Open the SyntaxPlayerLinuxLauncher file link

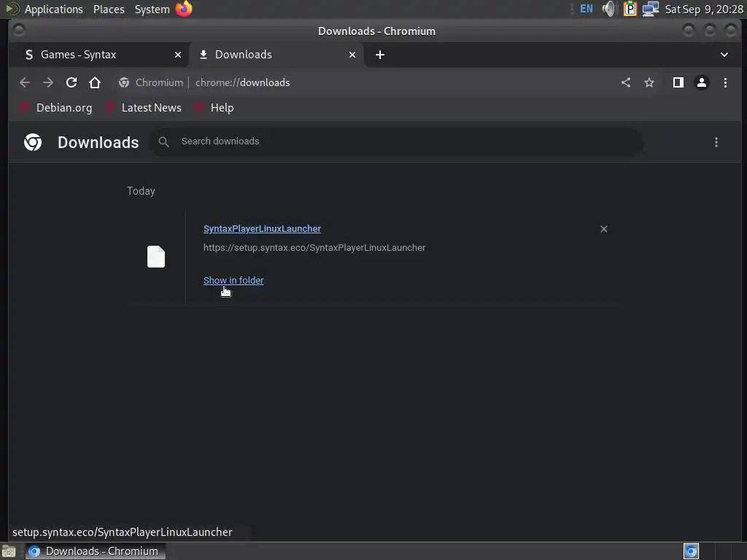262,228
